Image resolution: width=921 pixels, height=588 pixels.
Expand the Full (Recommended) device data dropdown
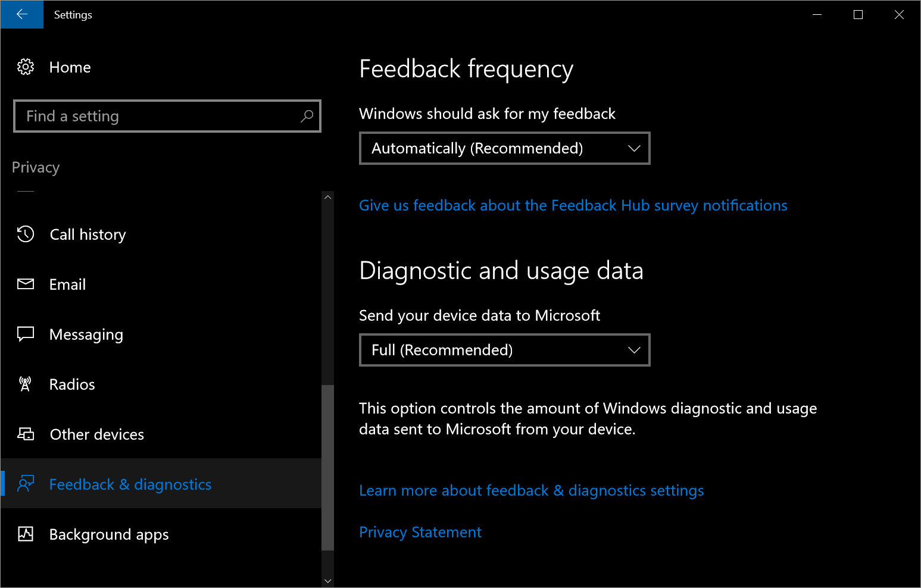coord(504,350)
